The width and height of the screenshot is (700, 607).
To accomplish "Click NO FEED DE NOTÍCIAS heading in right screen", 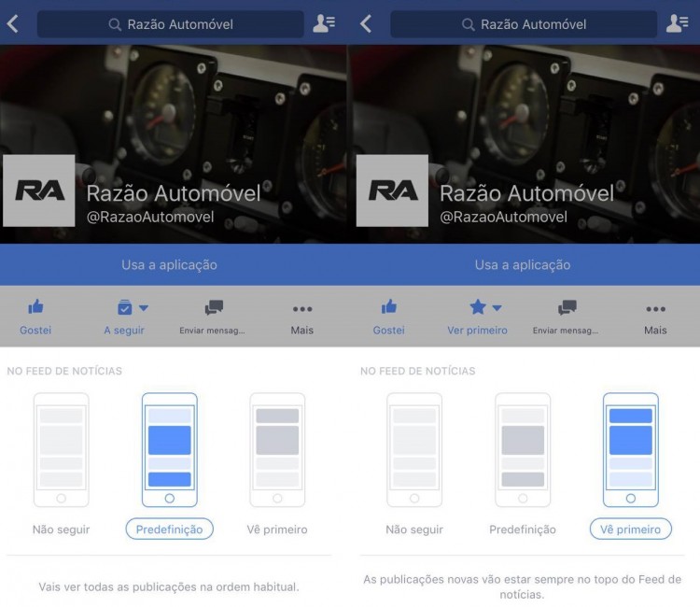I will pos(417,371).
